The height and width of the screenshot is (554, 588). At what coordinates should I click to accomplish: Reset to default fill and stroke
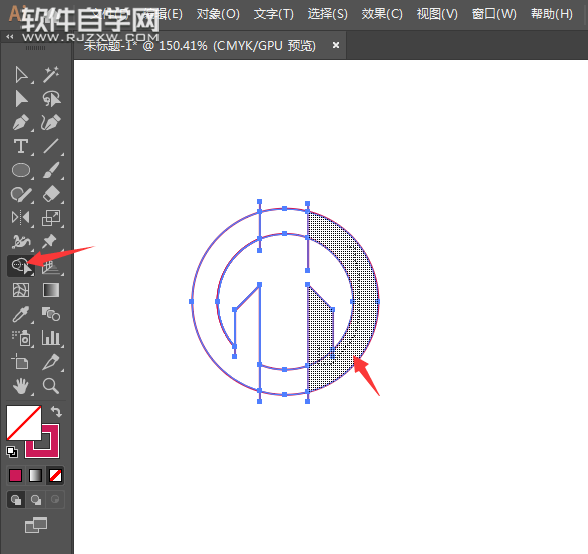click(x=12, y=452)
